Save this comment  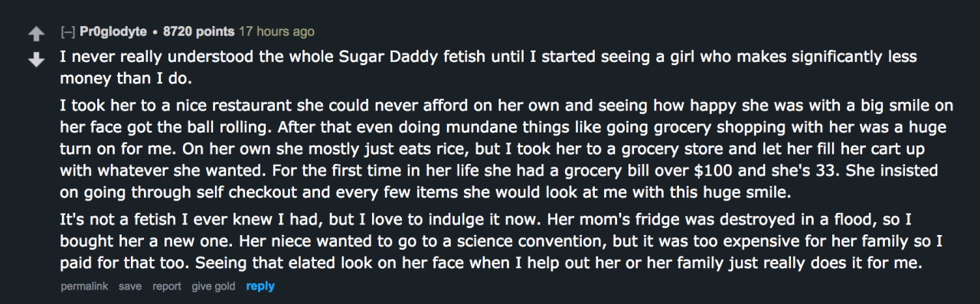point(130,286)
